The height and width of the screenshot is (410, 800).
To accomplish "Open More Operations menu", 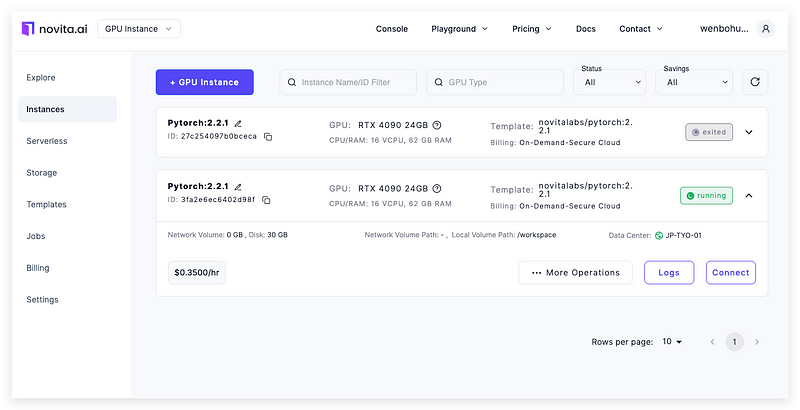I will 576,273.
